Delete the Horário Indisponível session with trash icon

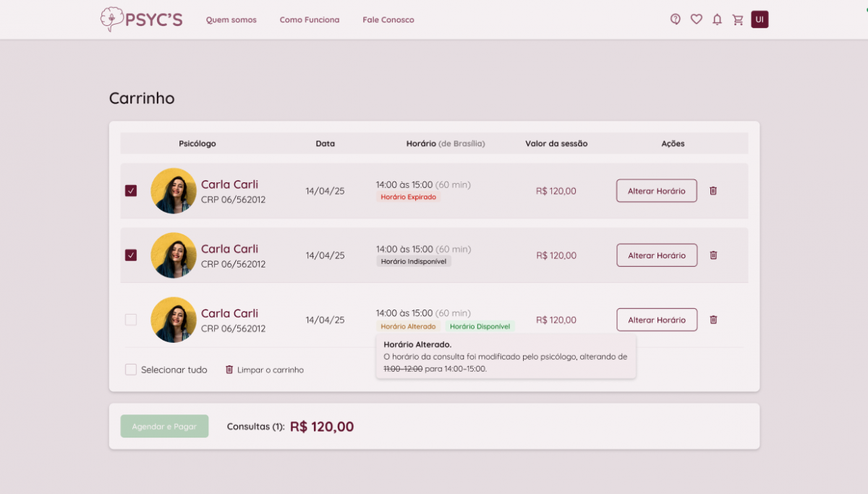coord(713,255)
